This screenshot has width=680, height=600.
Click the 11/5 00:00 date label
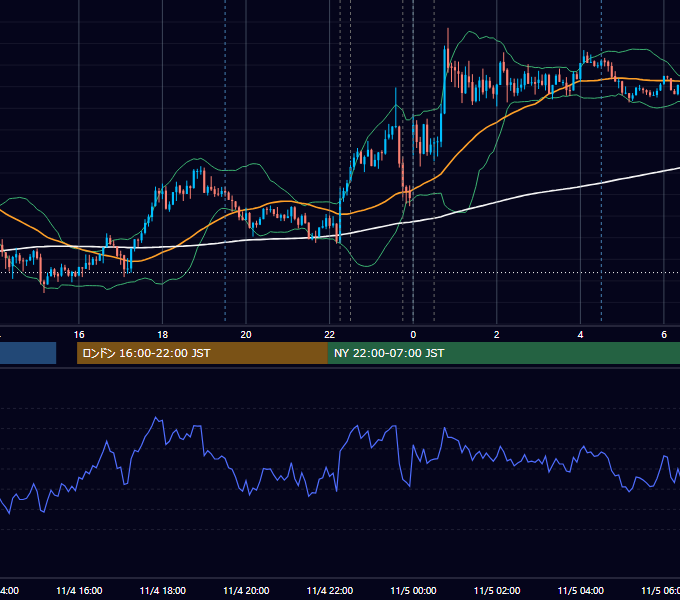pyautogui.click(x=413, y=590)
